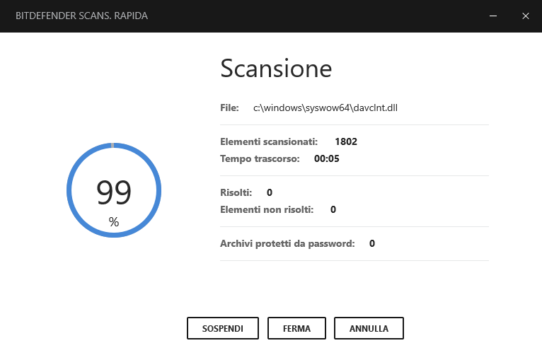Image resolution: width=542 pixels, height=360 pixels.
Task: Pause the scan with SOSPENDI button
Action: point(223,328)
